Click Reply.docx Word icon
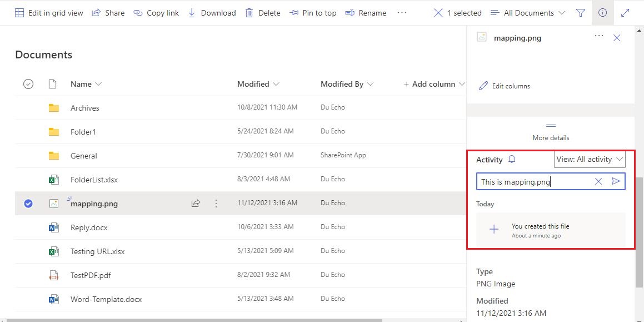 54,227
